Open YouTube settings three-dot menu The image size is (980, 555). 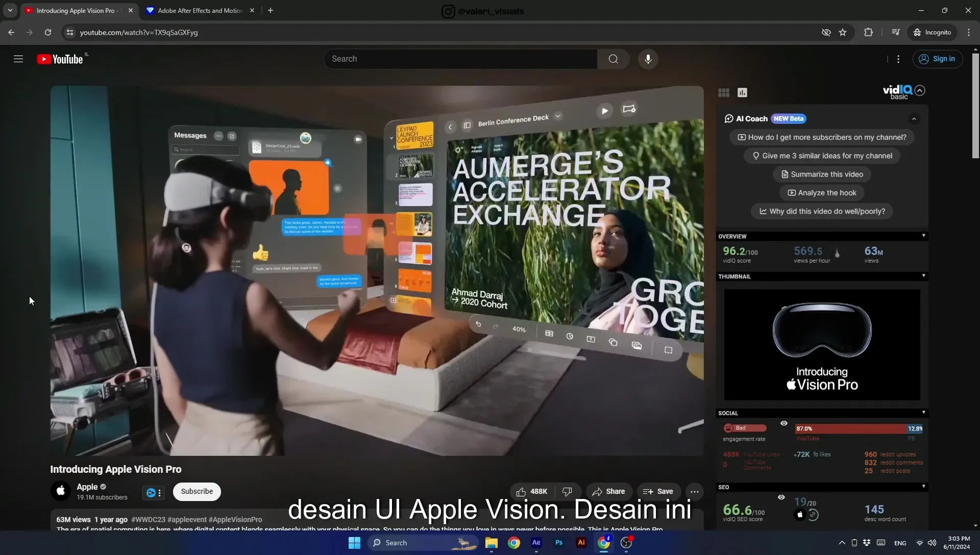(898, 59)
